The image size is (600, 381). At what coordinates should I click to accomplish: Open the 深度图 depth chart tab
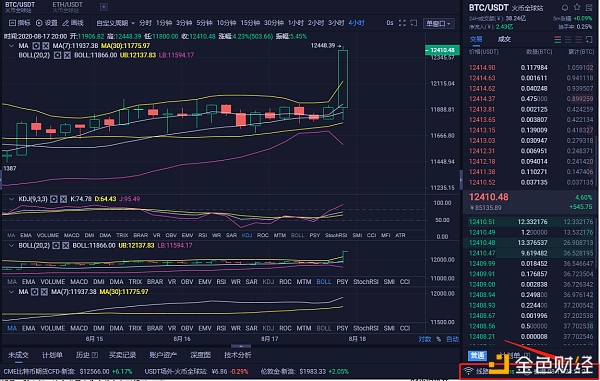(201, 355)
